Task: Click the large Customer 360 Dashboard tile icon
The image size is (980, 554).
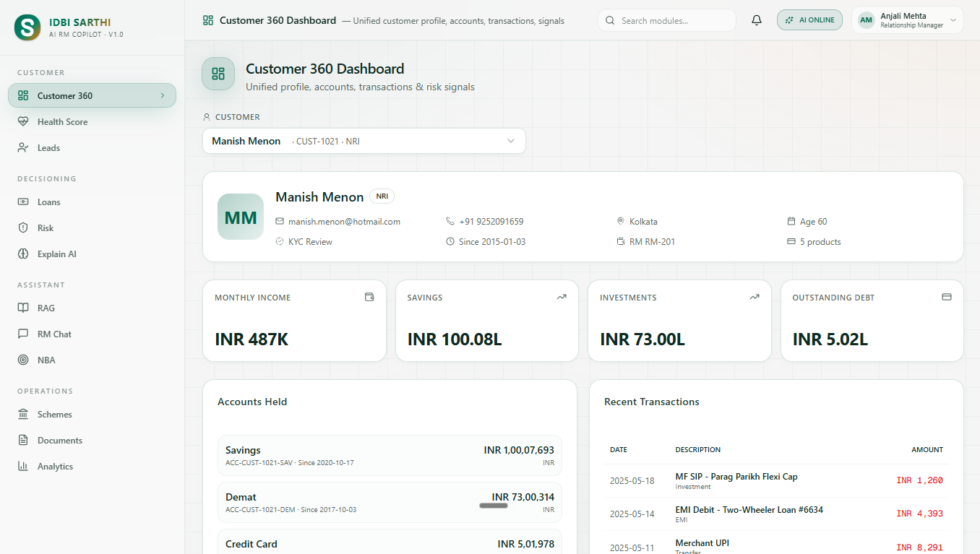Action: click(x=218, y=74)
